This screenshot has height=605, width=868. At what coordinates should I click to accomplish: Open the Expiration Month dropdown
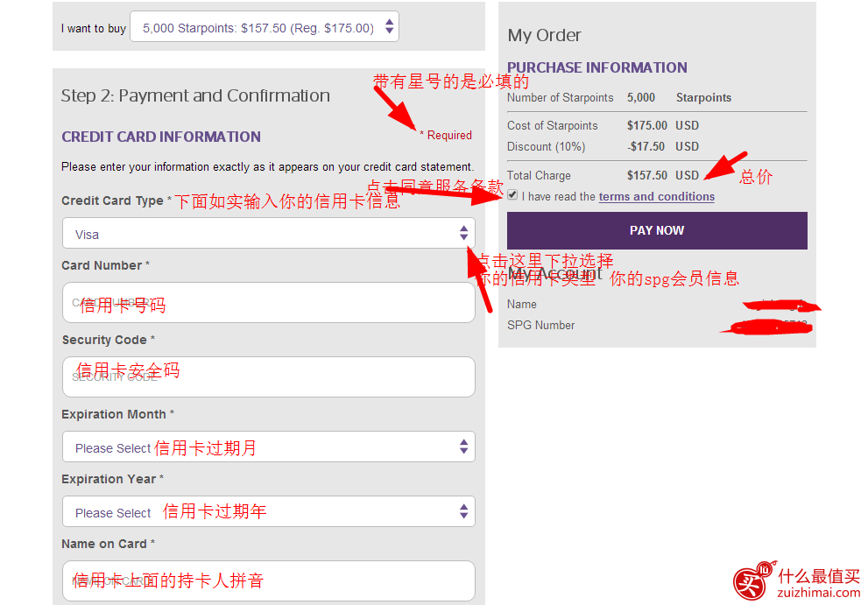click(269, 447)
